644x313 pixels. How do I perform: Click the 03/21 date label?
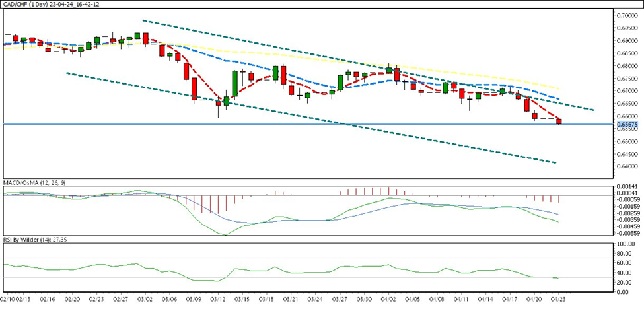click(x=291, y=300)
